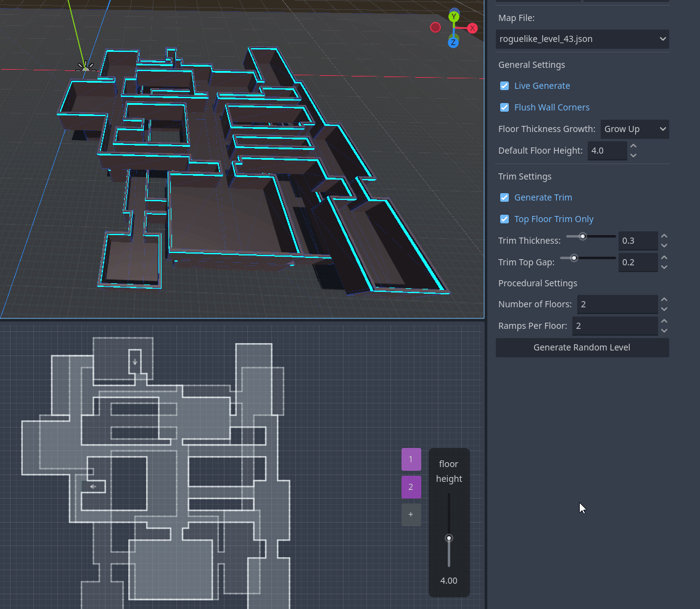Click the green Y axis gizmo handle
Viewport: 700px width, 609px height.
tap(454, 17)
